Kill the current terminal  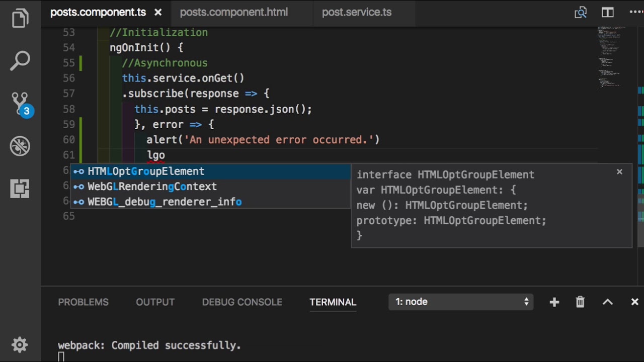pyautogui.click(x=580, y=302)
